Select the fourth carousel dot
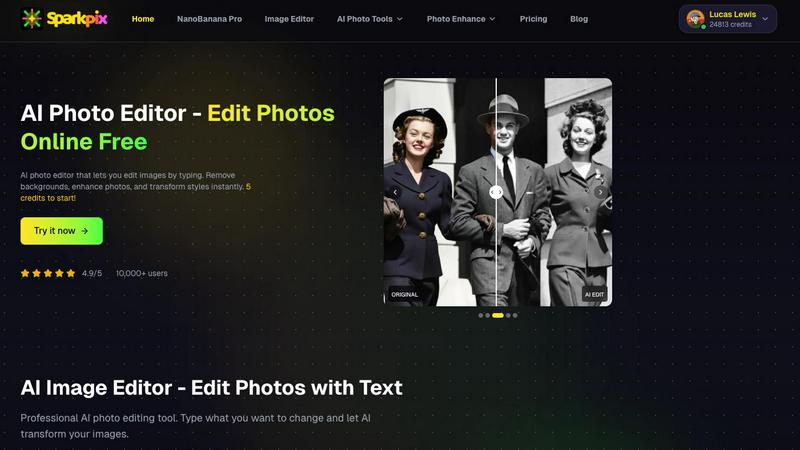Viewport: 800px width, 450px height. [x=508, y=315]
